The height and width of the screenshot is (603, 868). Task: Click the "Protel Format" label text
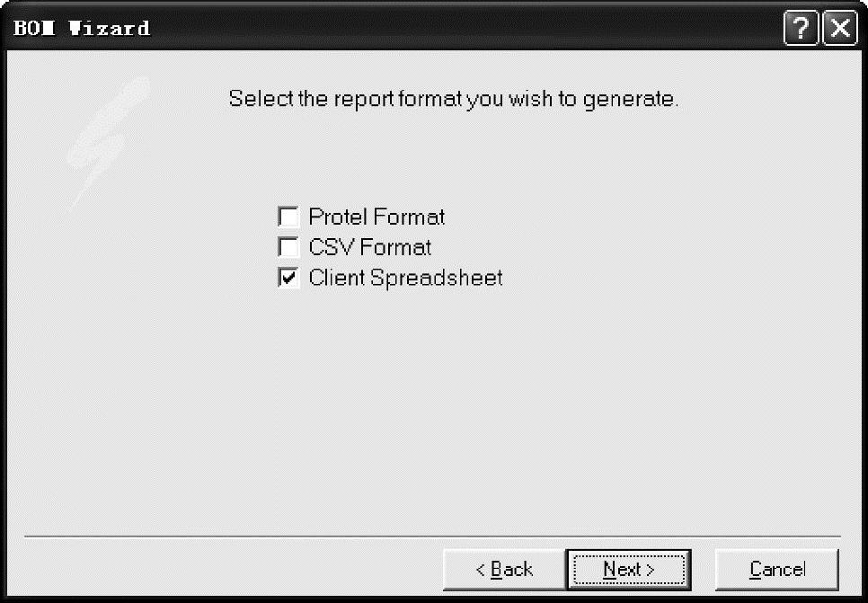pos(376,217)
